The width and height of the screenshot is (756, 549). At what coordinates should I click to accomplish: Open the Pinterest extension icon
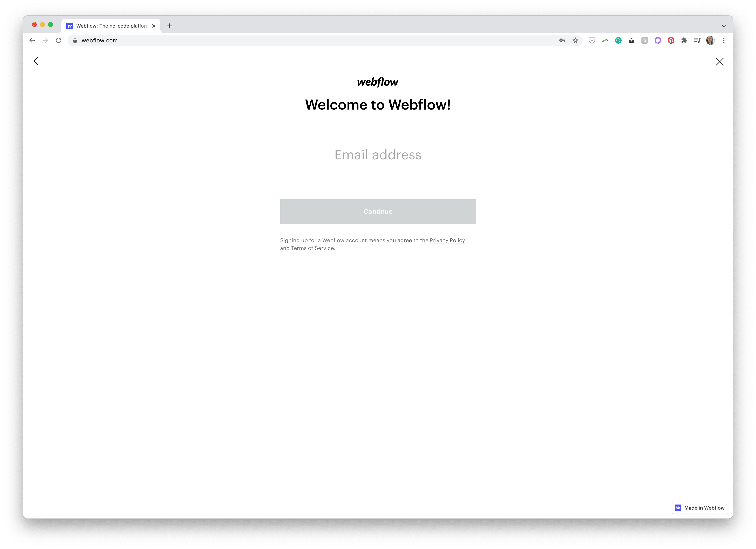click(x=671, y=40)
